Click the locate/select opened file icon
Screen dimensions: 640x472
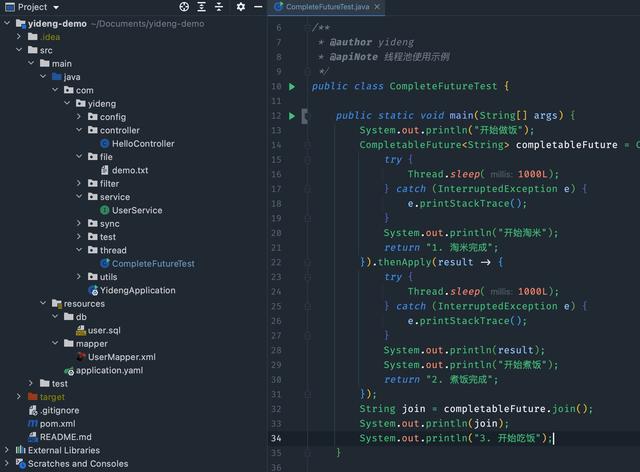click(184, 7)
